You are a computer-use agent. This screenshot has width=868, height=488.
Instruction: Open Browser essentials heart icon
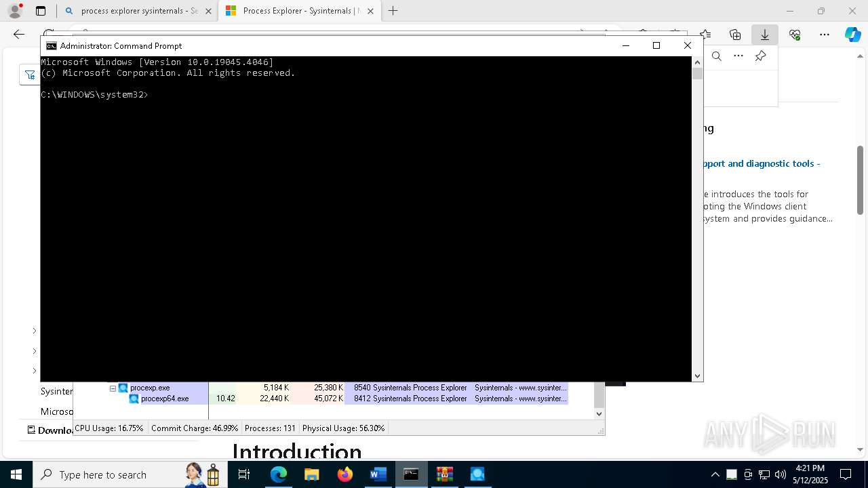tap(795, 35)
